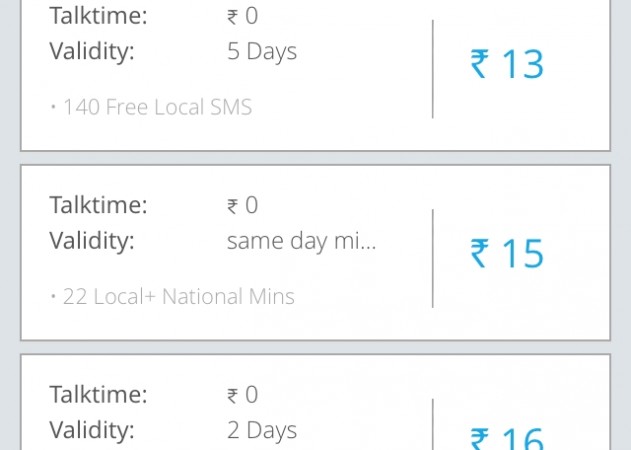
Task: Click the 2 Days validity value
Action: tap(261, 430)
